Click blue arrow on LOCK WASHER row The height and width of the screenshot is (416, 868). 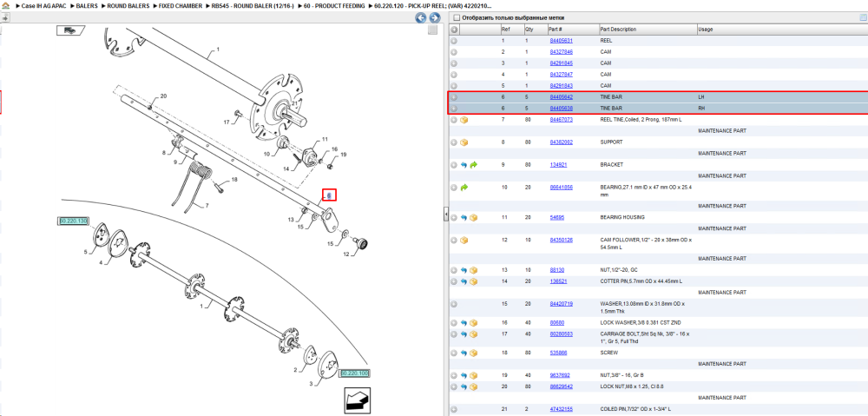coord(464,322)
